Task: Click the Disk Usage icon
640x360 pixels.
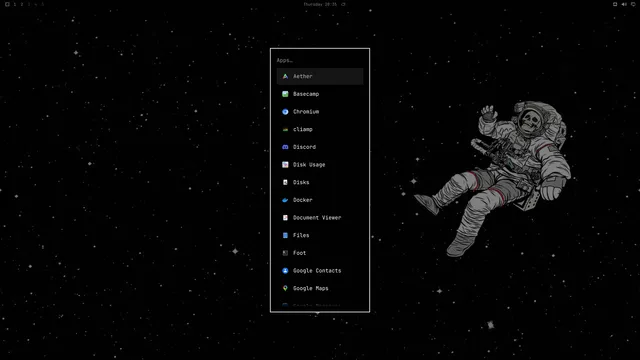Action: point(285,164)
